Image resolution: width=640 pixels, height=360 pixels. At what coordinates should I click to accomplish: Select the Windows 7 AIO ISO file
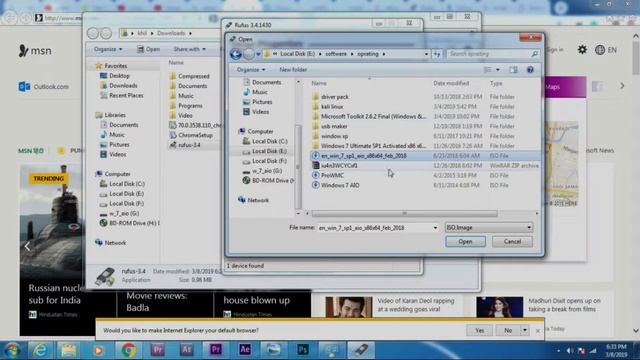click(x=340, y=185)
